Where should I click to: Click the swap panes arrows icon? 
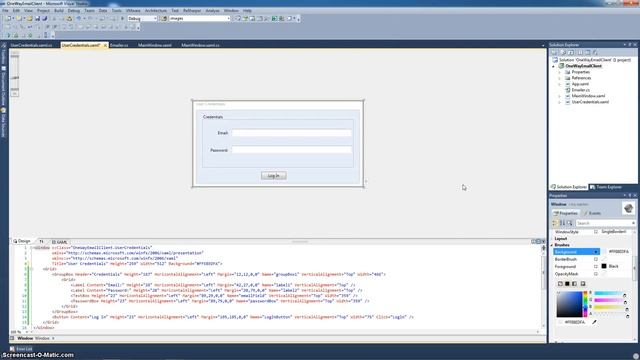pyautogui.click(x=41, y=242)
